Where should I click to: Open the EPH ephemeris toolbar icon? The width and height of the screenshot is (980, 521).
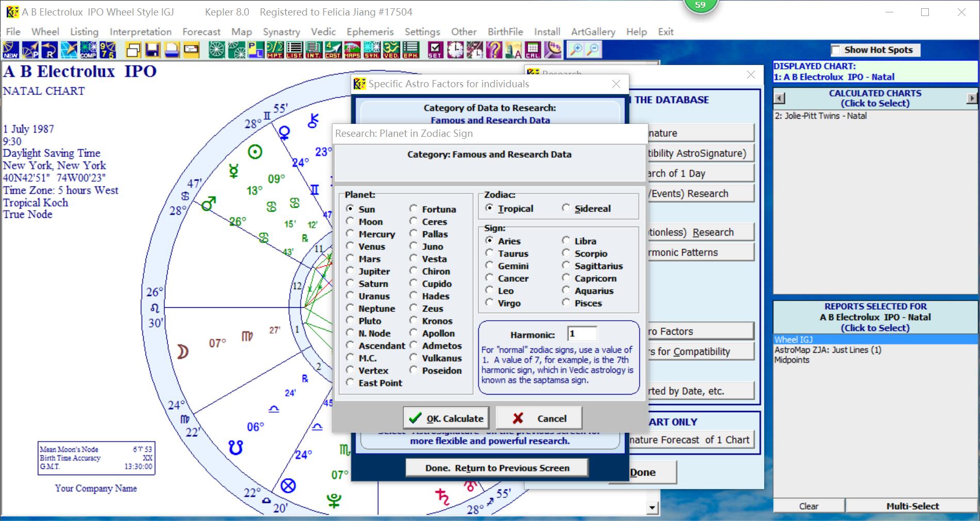click(x=411, y=50)
